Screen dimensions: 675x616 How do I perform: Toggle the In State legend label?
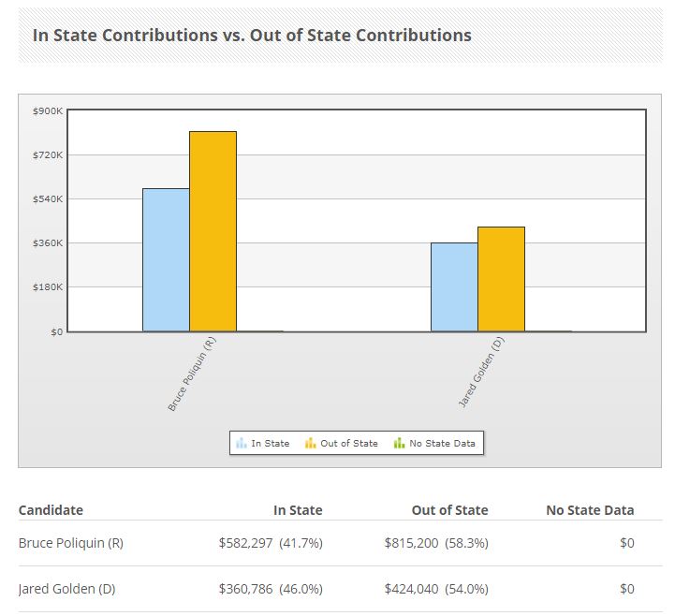[271, 443]
